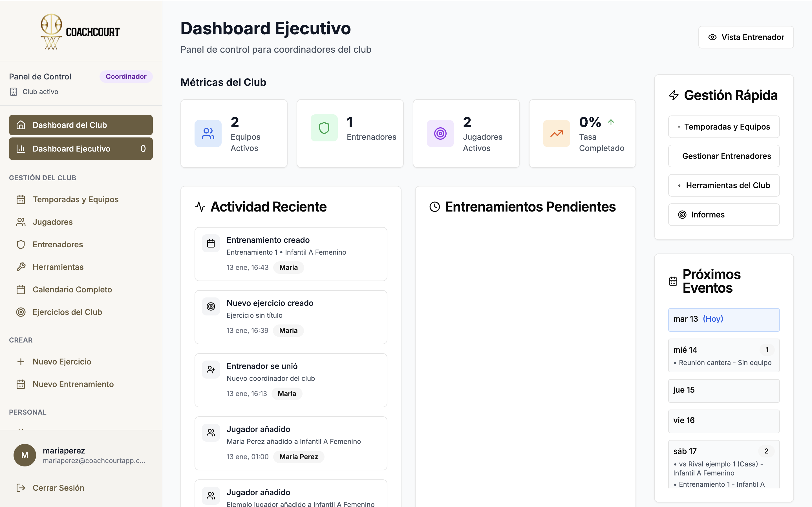The image size is (812, 507).
Task: Click the Herramientas wrench icon
Action: tap(21, 267)
